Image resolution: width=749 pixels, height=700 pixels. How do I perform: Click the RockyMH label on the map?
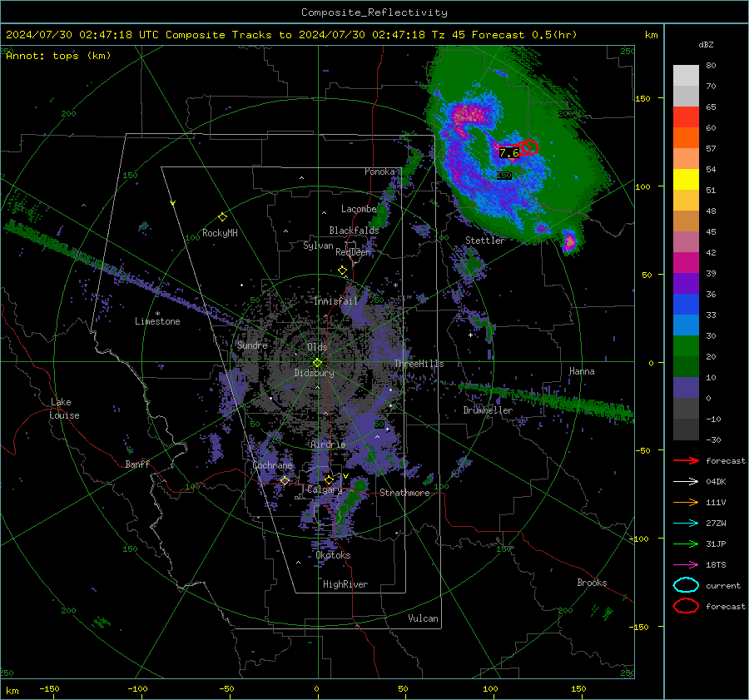(x=220, y=233)
